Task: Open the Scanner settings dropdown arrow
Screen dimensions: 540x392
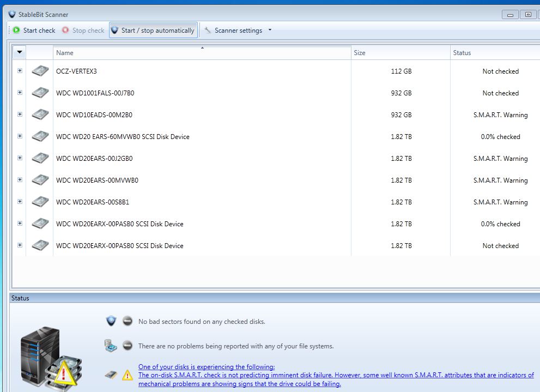Action: pos(270,30)
